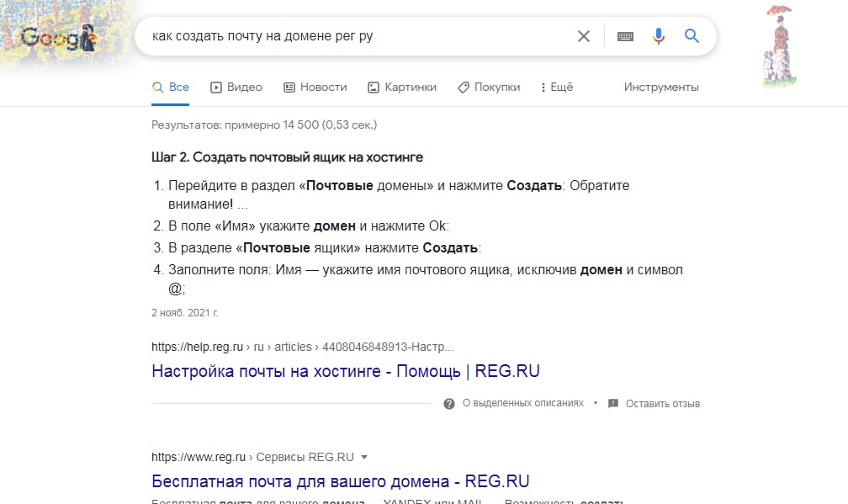Click the question-mark icon near featured snippet
Viewport: 848px width, 504px height.
pos(449,404)
